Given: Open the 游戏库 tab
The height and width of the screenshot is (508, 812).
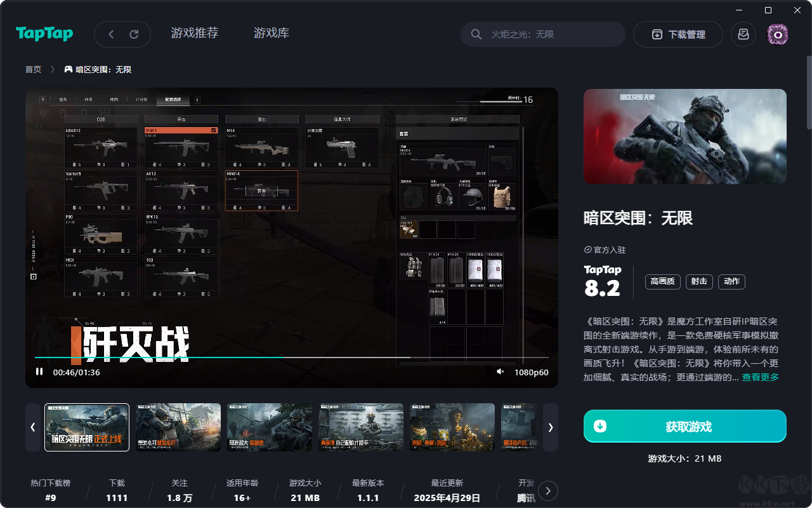Looking at the screenshot, I should tap(272, 33).
